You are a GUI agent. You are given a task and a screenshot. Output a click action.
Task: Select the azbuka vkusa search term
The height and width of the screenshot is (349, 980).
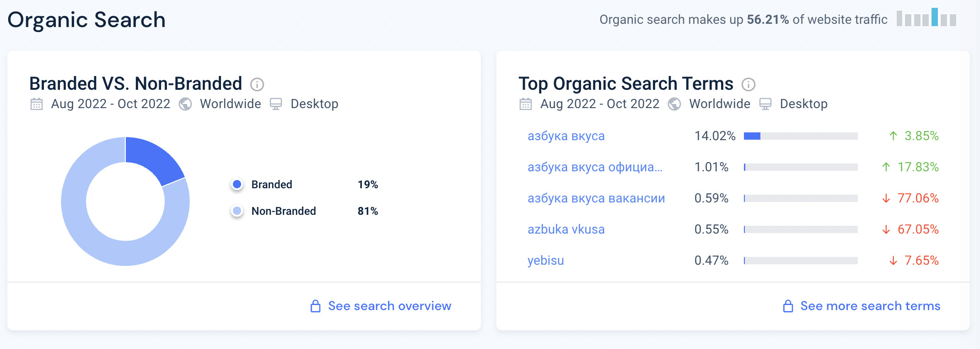pos(566,229)
